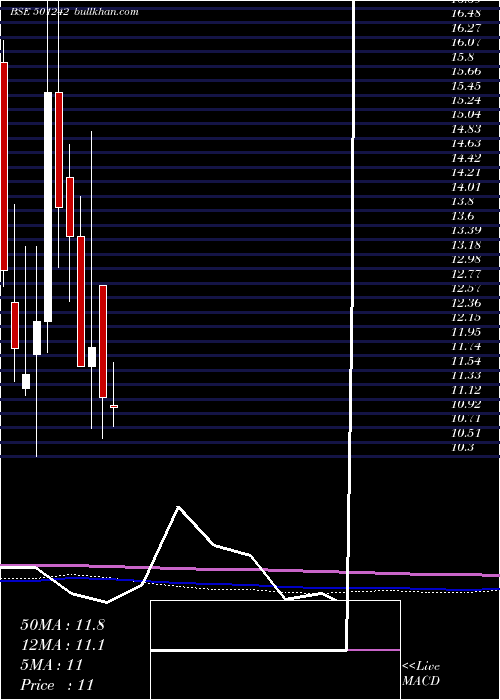This screenshot has width=500, height=700.
Task: Choose the 12.77 price axis label
Action: coord(466,274)
